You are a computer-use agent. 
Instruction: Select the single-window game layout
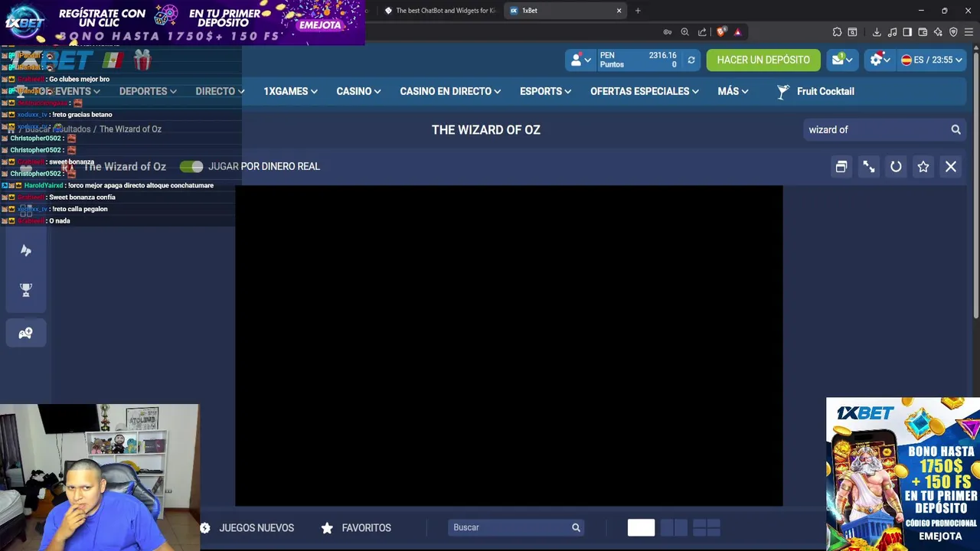[641, 527]
